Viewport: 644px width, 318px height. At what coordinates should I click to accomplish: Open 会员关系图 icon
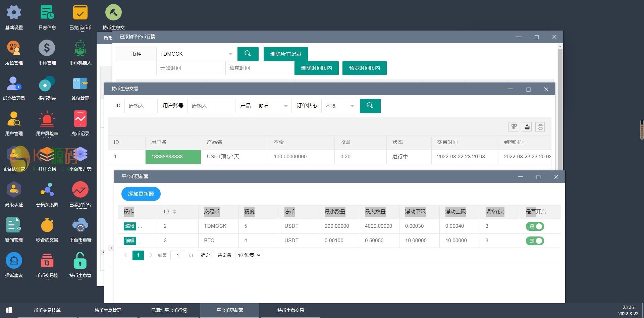tap(47, 190)
